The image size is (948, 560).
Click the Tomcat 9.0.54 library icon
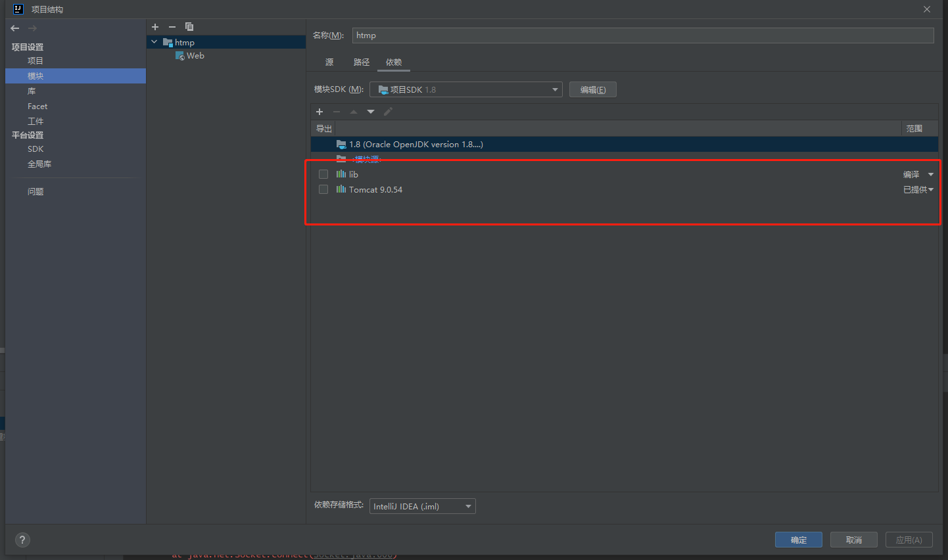pyautogui.click(x=341, y=189)
